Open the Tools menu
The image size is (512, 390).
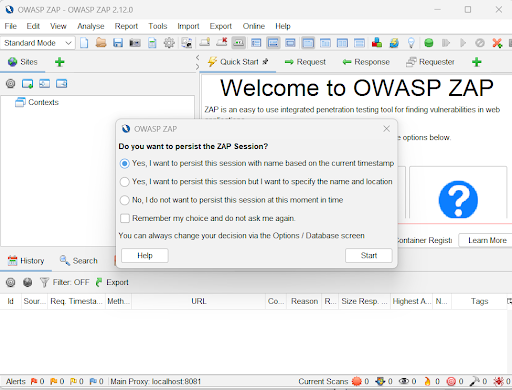(x=158, y=26)
